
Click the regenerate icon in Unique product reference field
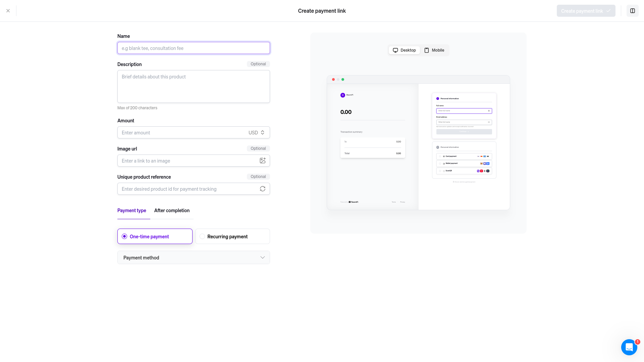point(262,189)
